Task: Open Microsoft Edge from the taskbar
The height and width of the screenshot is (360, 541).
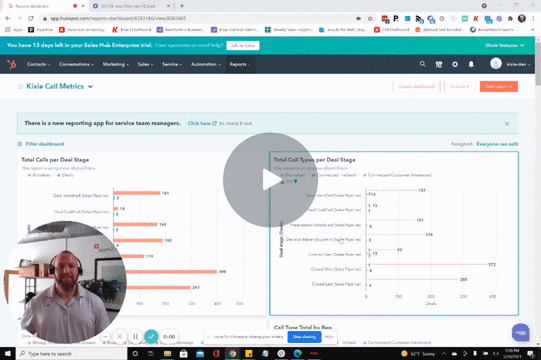Action: point(298,353)
